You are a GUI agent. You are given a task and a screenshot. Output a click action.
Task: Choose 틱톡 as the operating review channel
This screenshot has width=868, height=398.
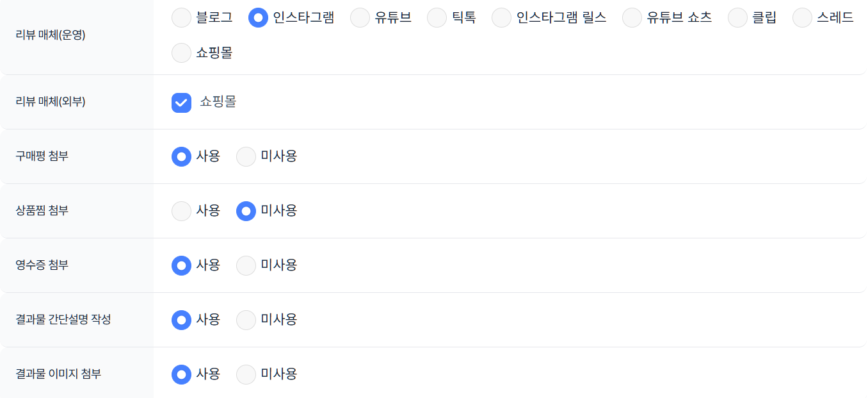click(x=437, y=17)
